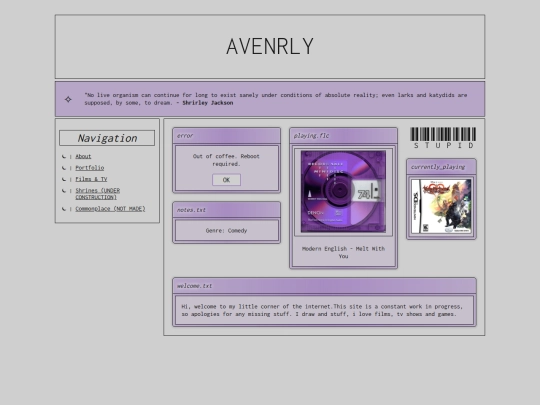Open the Portfolio page link
This screenshot has width=540, height=405.
pos(90,168)
